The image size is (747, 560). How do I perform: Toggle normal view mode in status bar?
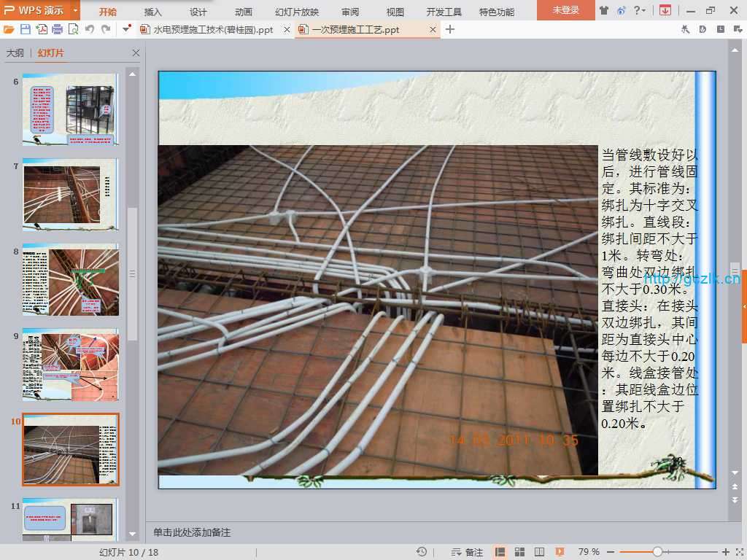pos(500,552)
